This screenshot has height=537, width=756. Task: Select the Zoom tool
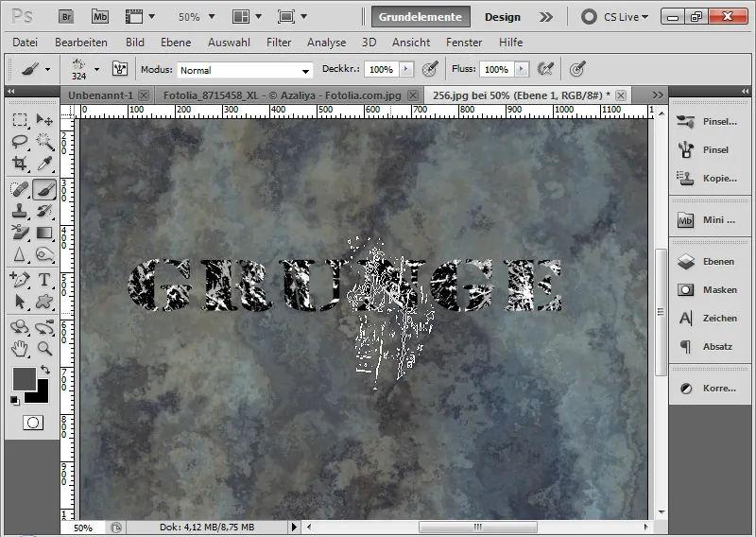click(x=44, y=348)
